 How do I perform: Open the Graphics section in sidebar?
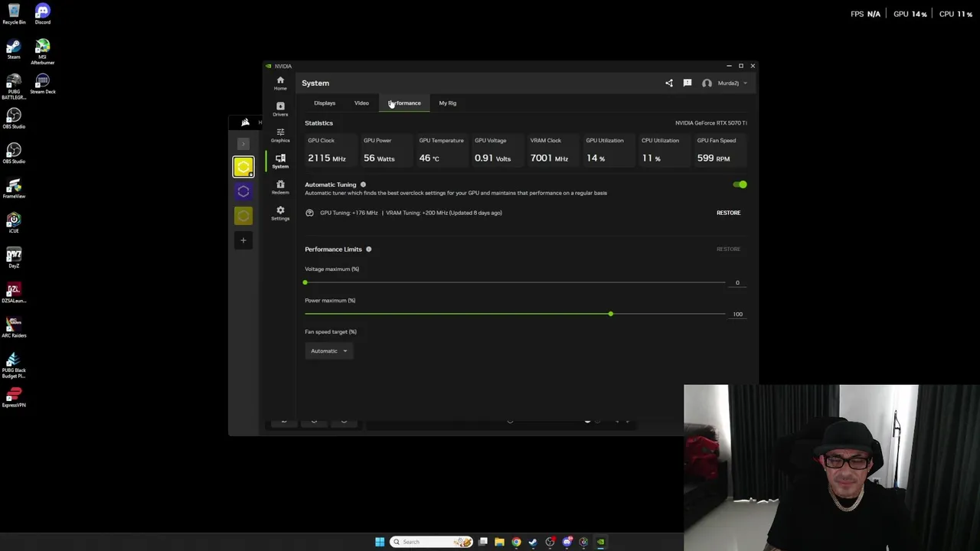pyautogui.click(x=280, y=135)
